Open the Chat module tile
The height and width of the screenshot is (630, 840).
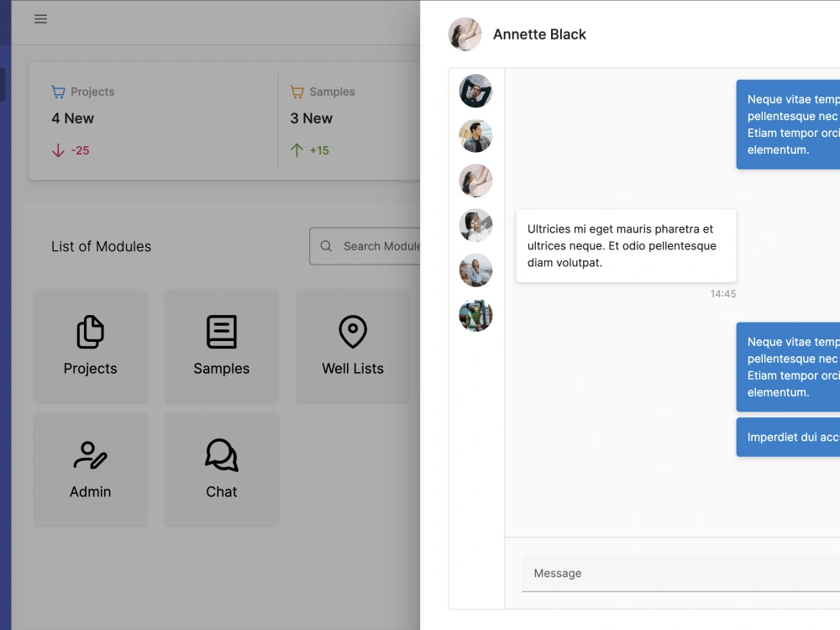[222, 470]
